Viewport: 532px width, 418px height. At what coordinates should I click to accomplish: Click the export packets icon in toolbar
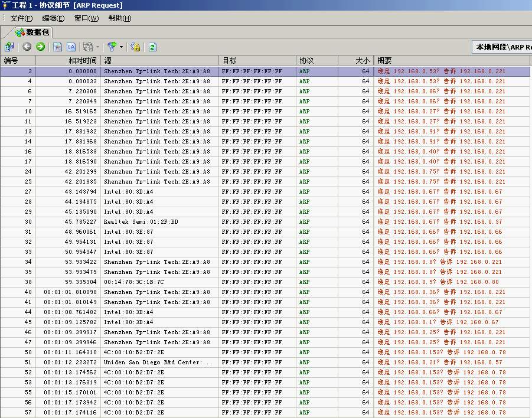pos(9,47)
